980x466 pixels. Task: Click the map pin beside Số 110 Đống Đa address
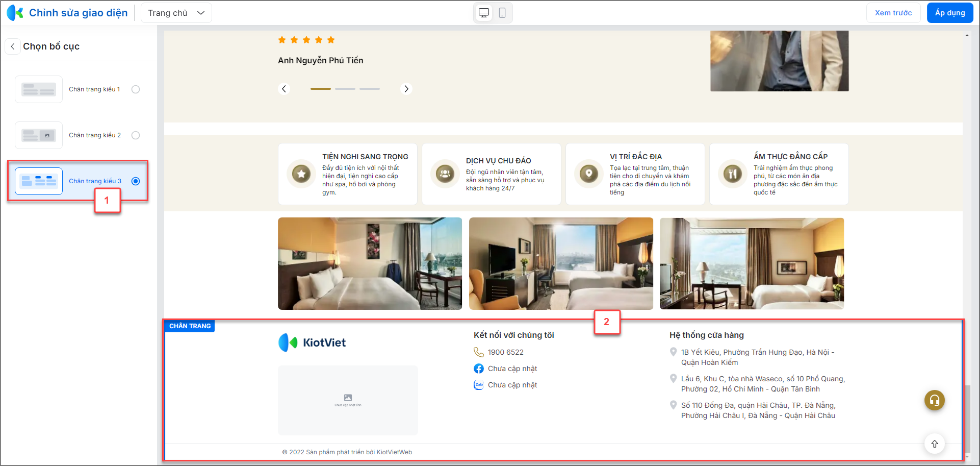[x=673, y=405]
